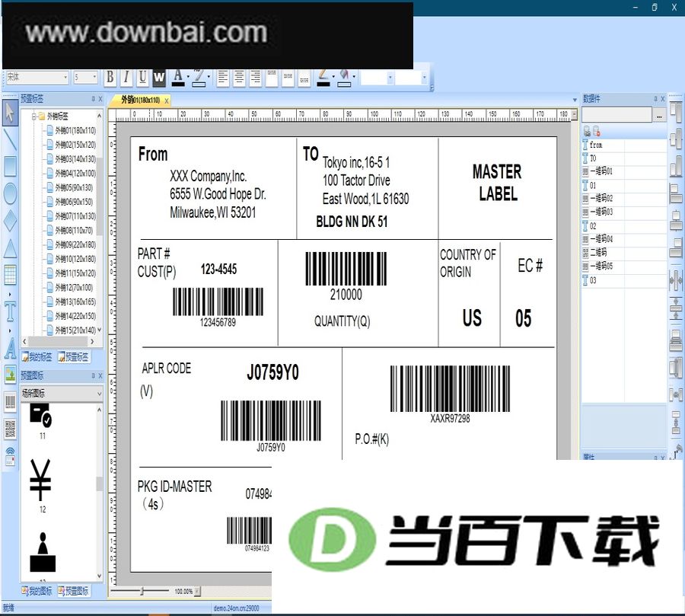685x616 pixels.
Task: Select the 1D barcode tool
Action: (x=10, y=402)
